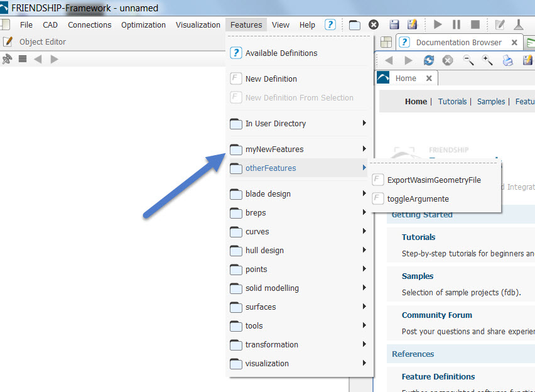
Task: Open the CAD menu
Action: click(x=50, y=25)
